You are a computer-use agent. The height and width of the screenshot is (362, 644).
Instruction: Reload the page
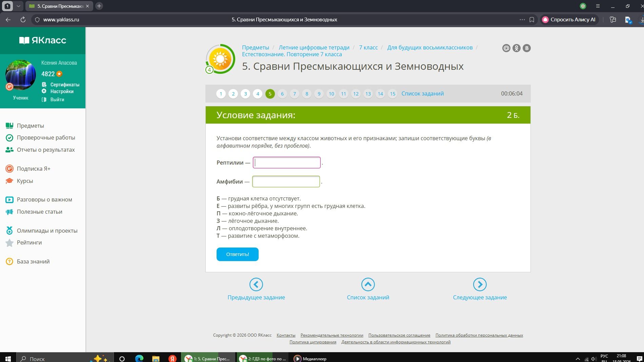pos(23,20)
